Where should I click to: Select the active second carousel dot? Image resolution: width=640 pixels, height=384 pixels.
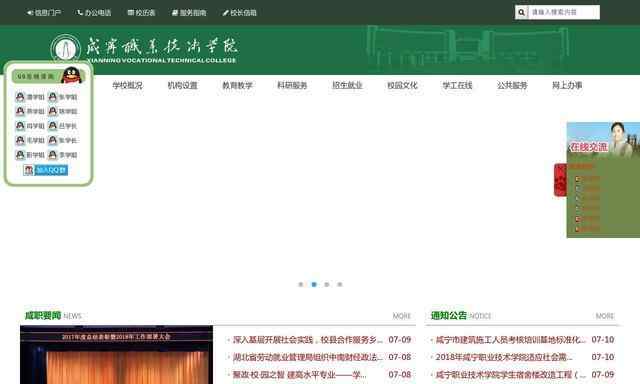(x=314, y=284)
